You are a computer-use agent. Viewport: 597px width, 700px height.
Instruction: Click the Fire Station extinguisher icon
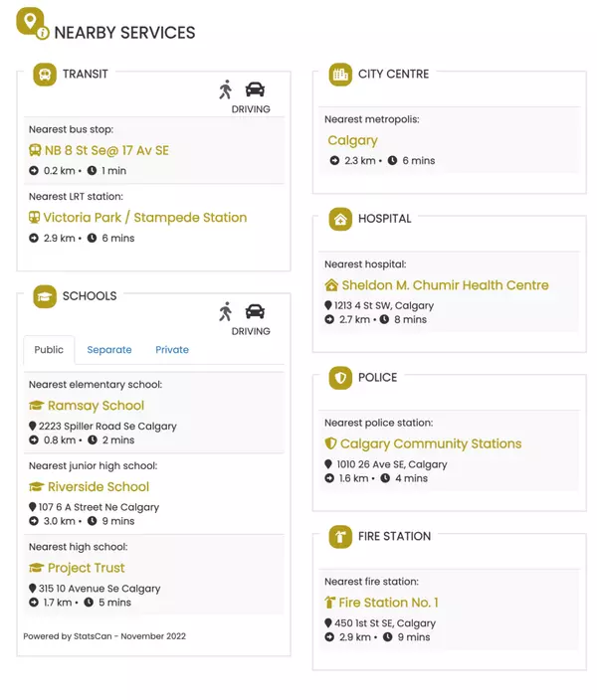click(x=340, y=537)
